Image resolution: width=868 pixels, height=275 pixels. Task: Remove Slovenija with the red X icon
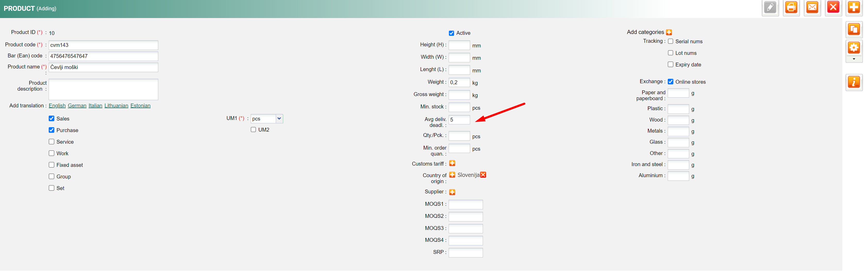click(483, 175)
